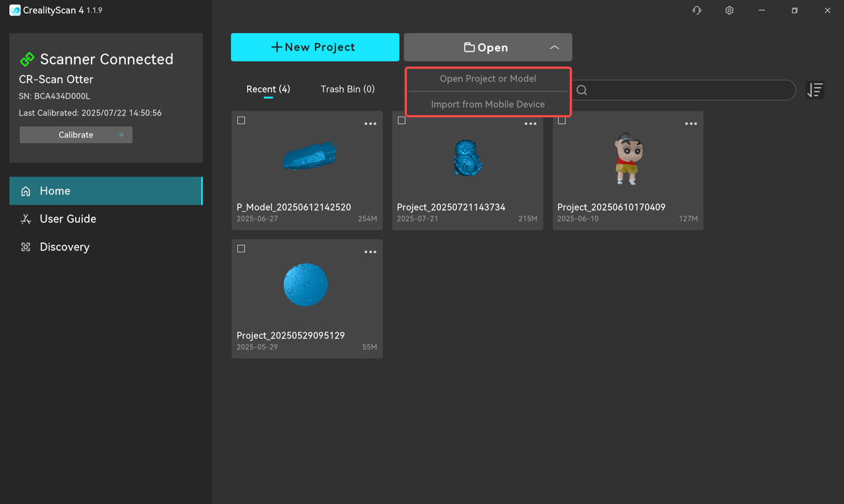Click the customer support headset icon
Screen dimensions: 844x504
tap(696, 11)
